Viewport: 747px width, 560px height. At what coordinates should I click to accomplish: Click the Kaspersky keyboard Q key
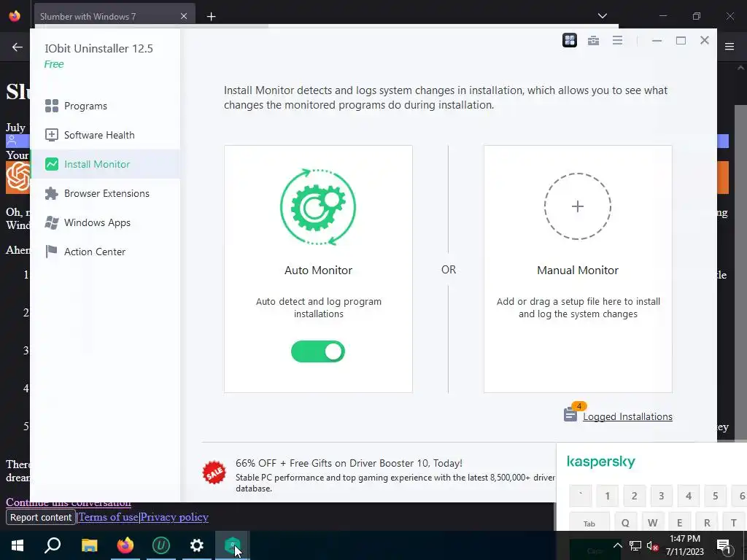tap(625, 522)
